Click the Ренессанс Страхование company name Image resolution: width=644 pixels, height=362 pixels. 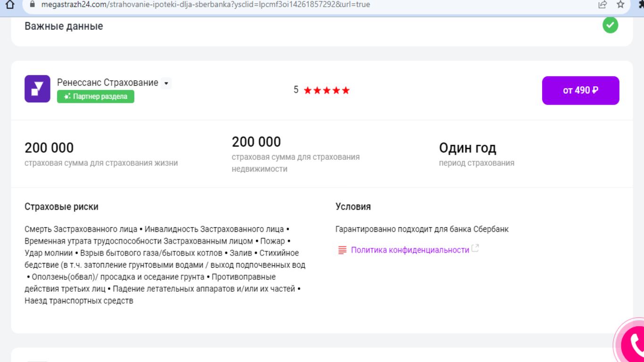(x=107, y=82)
